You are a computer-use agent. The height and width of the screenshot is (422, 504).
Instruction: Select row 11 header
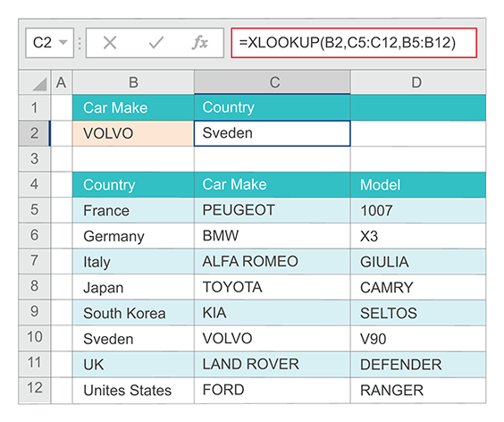pyautogui.click(x=35, y=364)
